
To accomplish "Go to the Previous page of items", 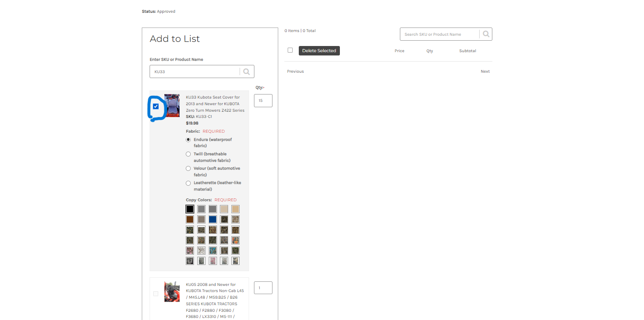I will coord(295,71).
